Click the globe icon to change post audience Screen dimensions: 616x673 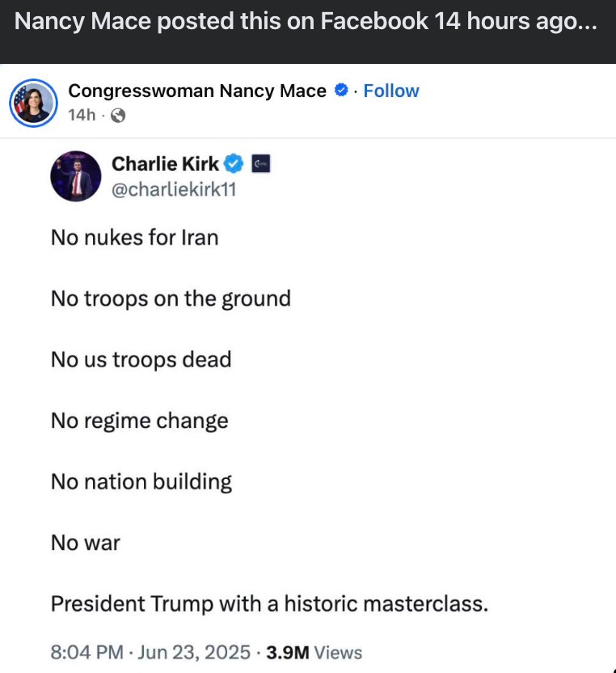(118, 115)
